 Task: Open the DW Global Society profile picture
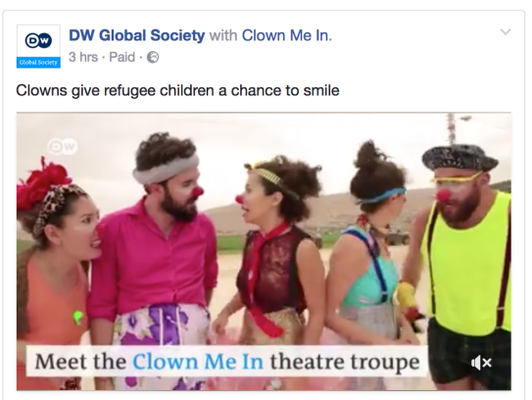pos(38,46)
